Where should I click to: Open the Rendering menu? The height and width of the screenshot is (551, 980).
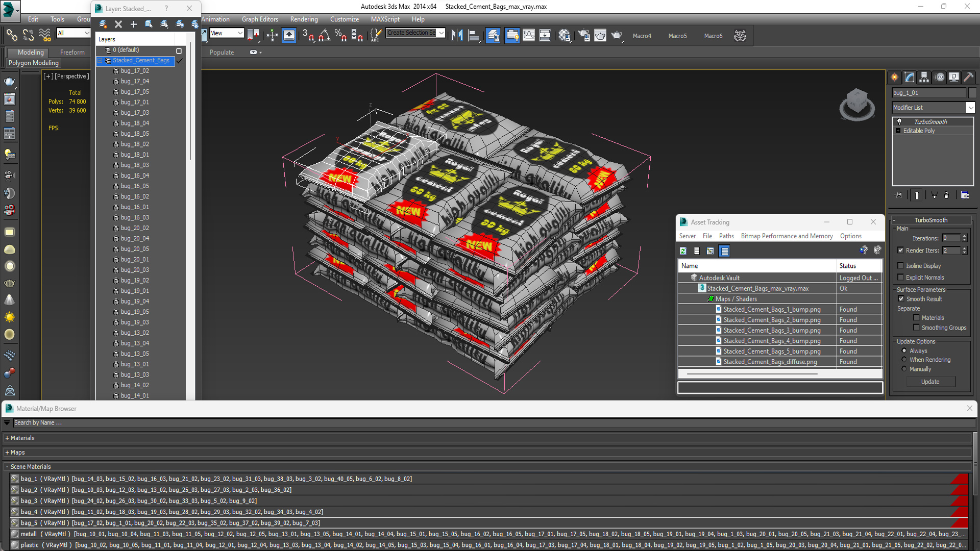click(304, 19)
